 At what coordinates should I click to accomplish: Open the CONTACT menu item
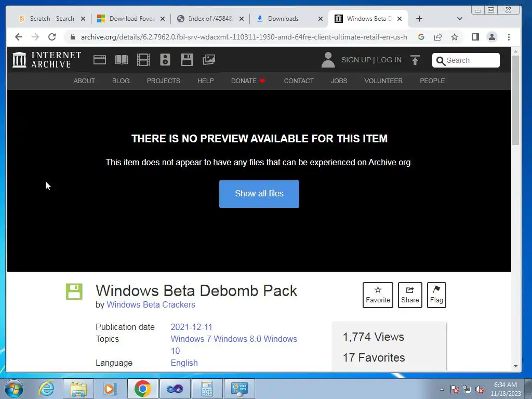[x=299, y=81]
